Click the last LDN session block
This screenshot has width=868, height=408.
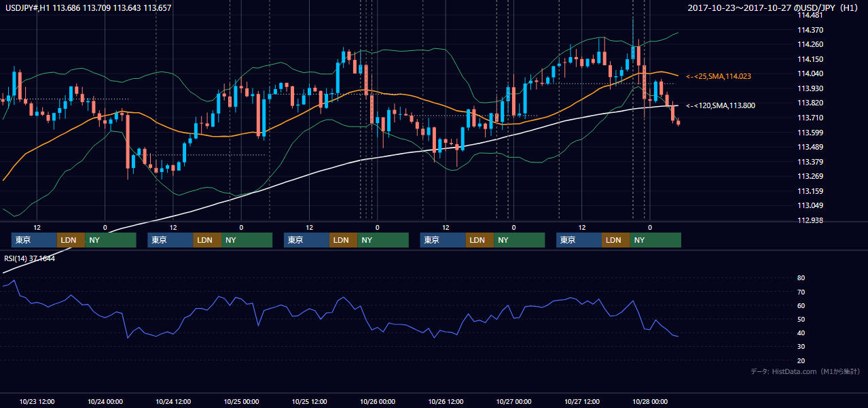coord(615,240)
